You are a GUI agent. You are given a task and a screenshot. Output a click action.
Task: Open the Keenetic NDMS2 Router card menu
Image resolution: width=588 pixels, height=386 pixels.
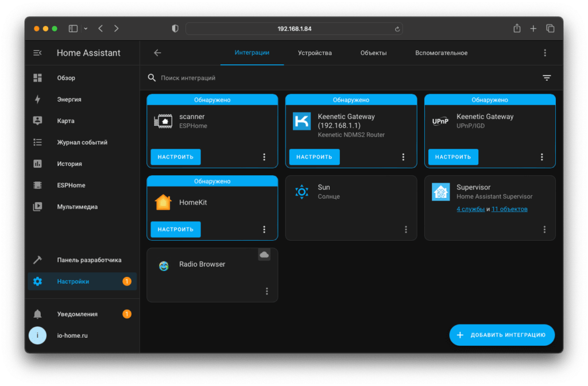[403, 157]
